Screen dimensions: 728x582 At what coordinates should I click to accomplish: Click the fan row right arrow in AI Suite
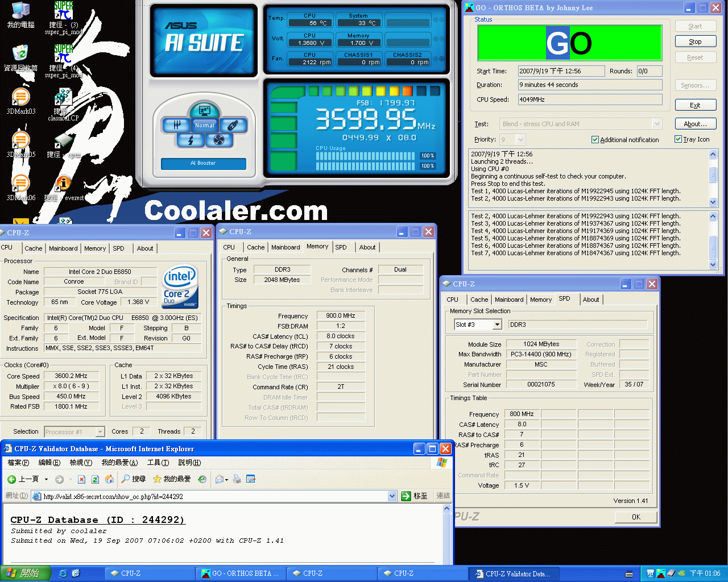(442, 59)
